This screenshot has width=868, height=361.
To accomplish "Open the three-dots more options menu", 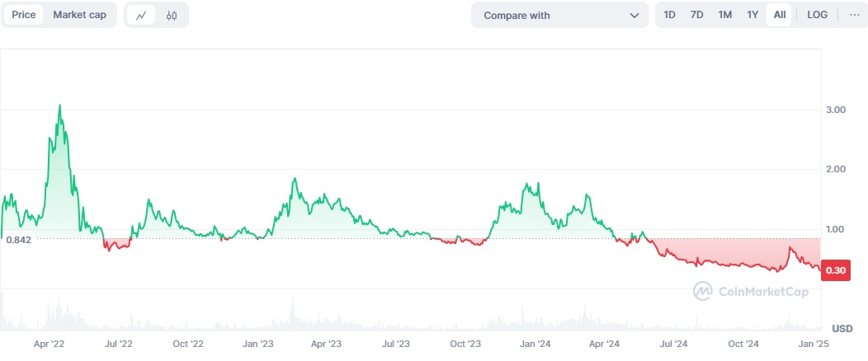I will pos(855,15).
